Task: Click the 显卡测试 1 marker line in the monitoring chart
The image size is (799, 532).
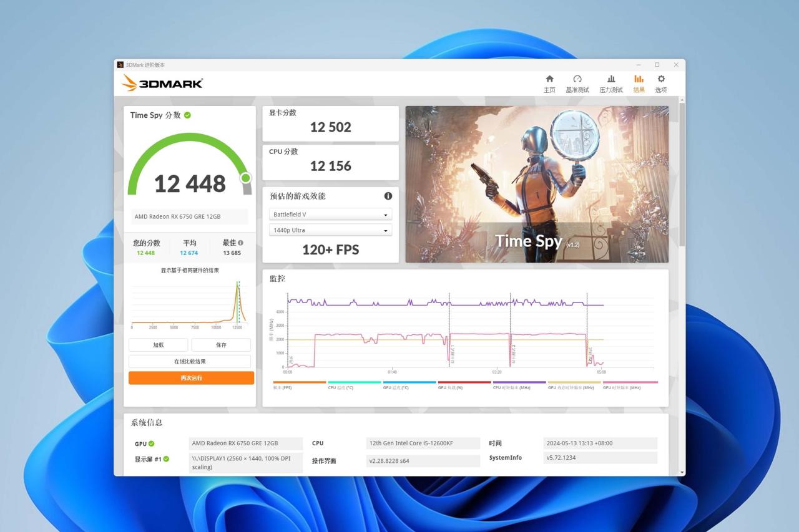Action: click(449, 331)
